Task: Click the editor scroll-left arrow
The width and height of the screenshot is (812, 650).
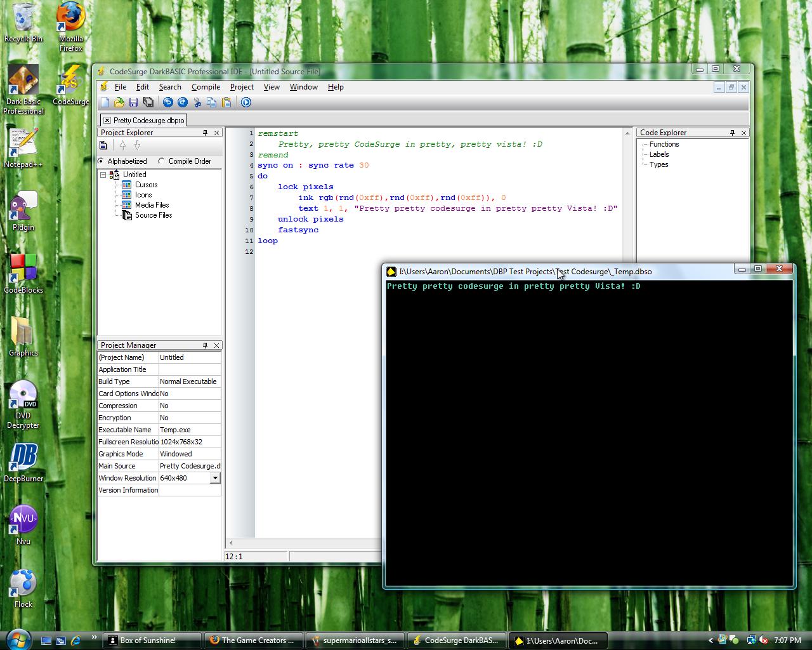Action: tap(231, 543)
